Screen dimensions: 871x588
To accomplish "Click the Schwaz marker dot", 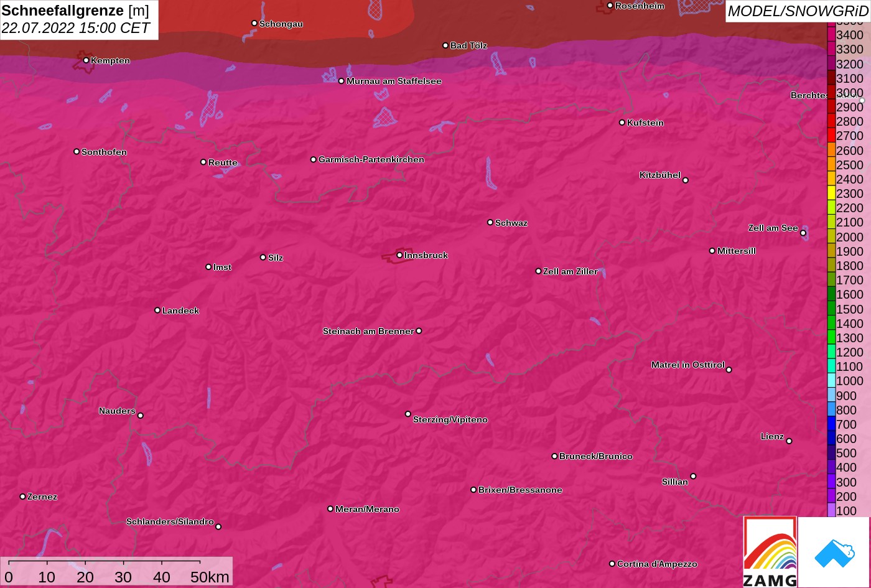I will coord(490,222).
